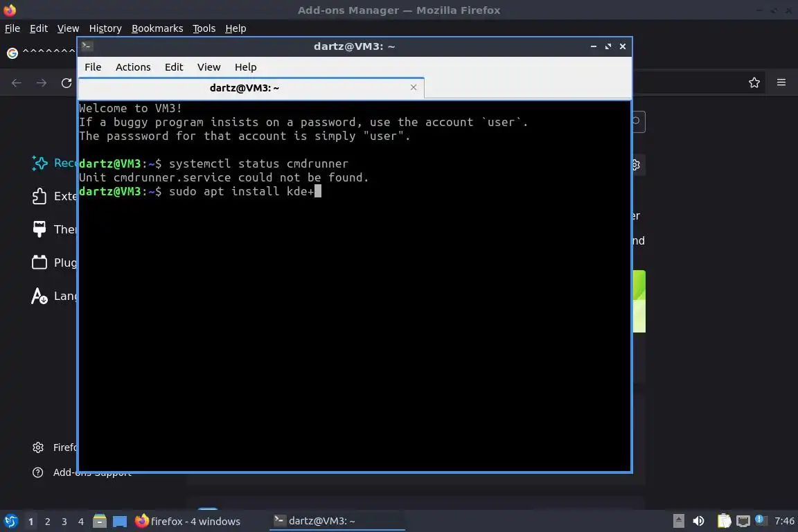Open the terminal View menu
The width and height of the screenshot is (798, 532).
click(x=209, y=67)
